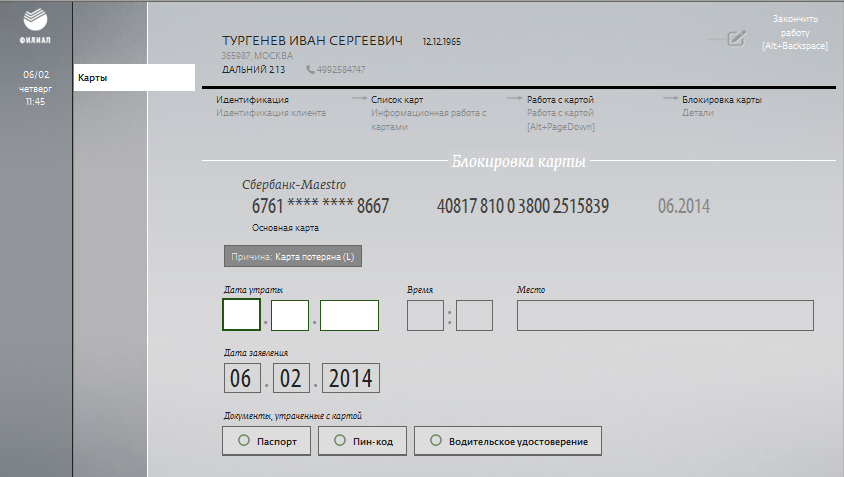Focus the Время hours field
Viewport: 844px width, 477px height.
coord(425,315)
